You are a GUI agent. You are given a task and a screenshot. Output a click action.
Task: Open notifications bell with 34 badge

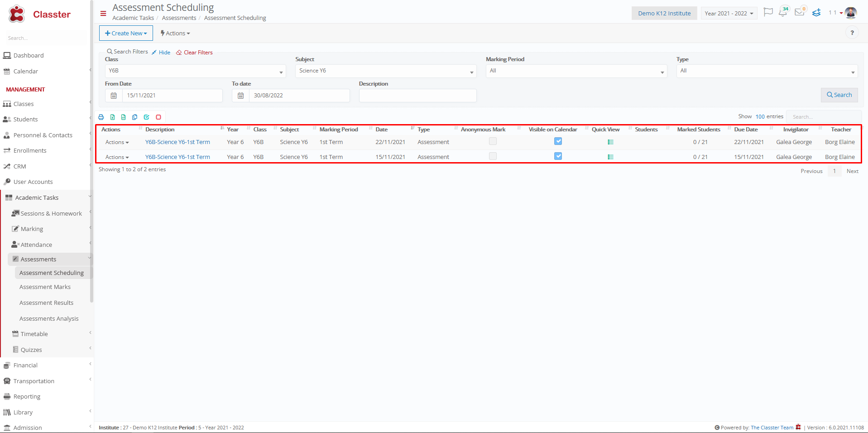(x=783, y=12)
